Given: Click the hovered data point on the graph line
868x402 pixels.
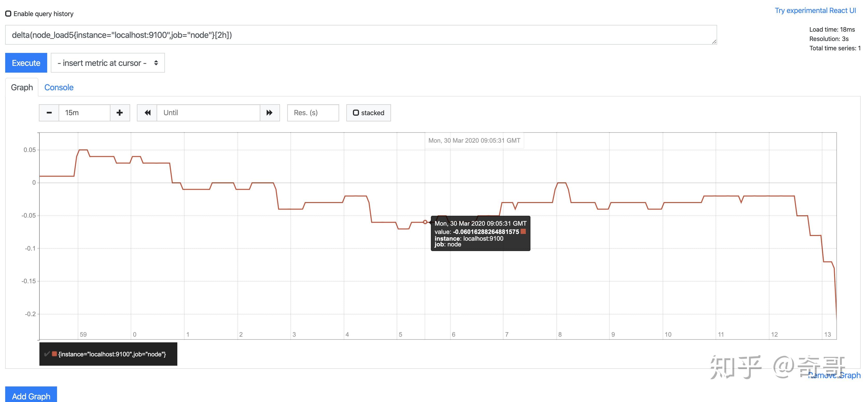Looking at the screenshot, I should click(425, 222).
